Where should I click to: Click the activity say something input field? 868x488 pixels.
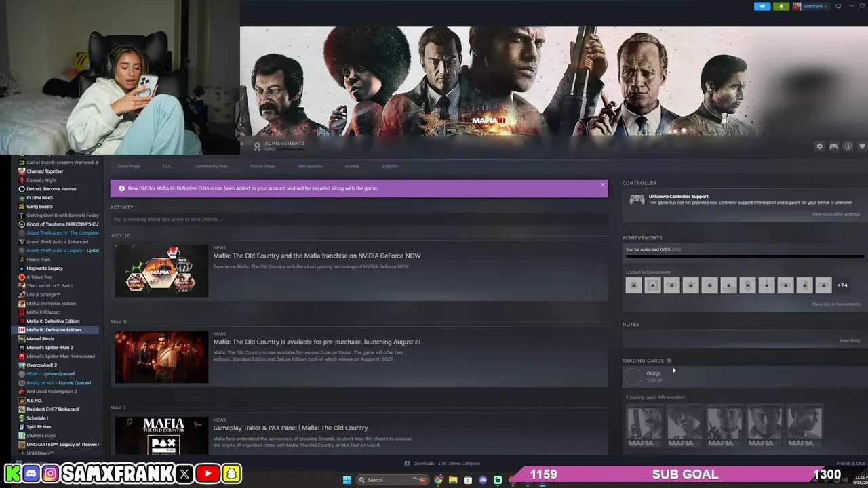coord(359,220)
